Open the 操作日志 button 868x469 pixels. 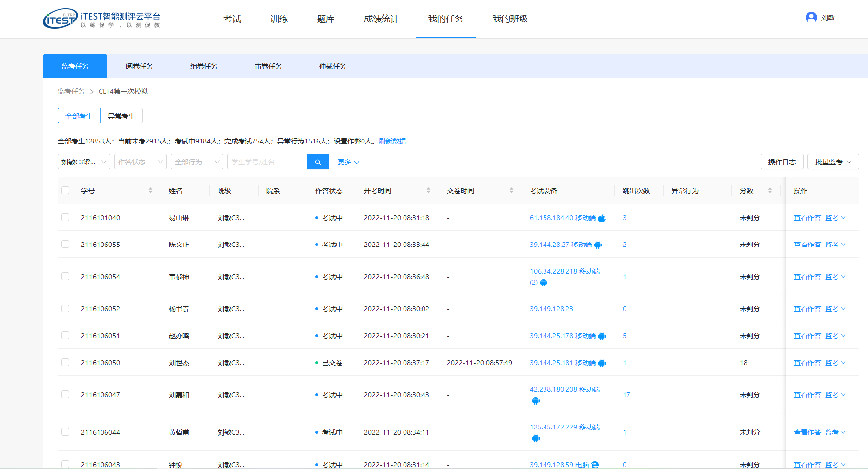[x=782, y=162]
